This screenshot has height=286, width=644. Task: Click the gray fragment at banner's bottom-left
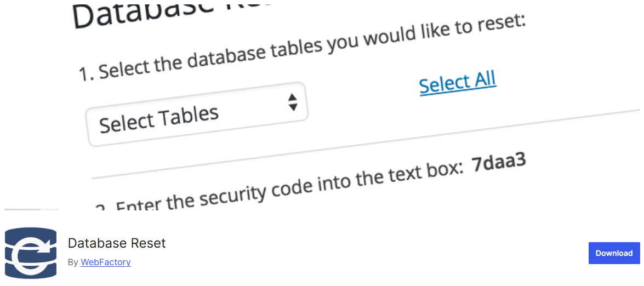click(31, 210)
